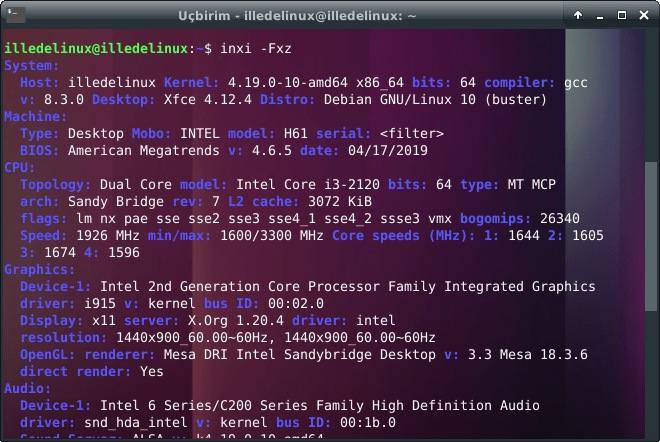Click the kernel value '4.19.0-10-amd64'

tap(288, 83)
